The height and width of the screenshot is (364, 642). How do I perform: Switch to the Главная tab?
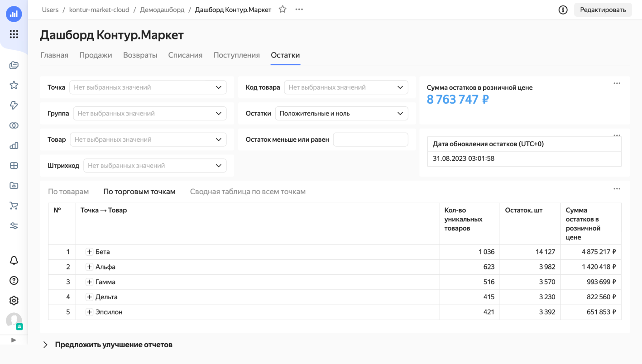pos(54,55)
